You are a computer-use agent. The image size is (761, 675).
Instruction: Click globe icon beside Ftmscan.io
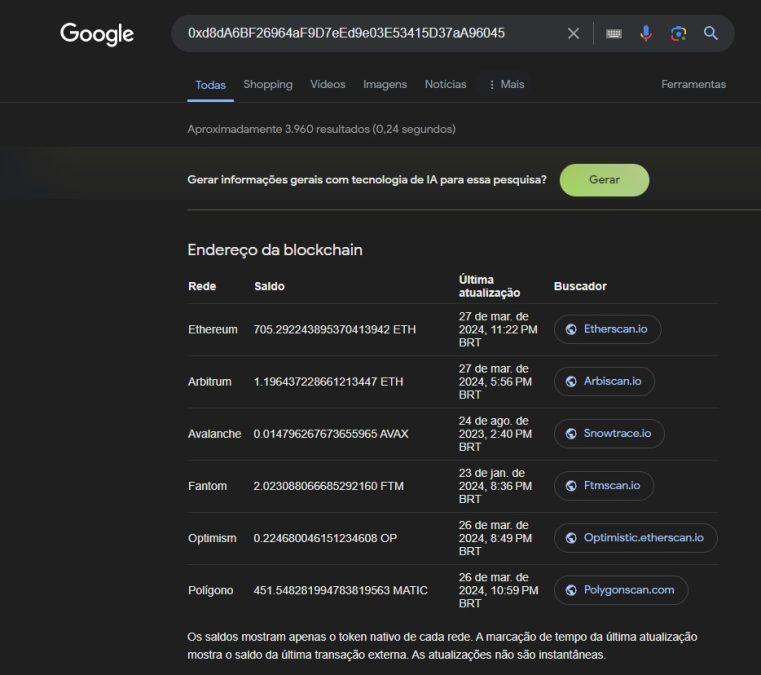(571, 486)
